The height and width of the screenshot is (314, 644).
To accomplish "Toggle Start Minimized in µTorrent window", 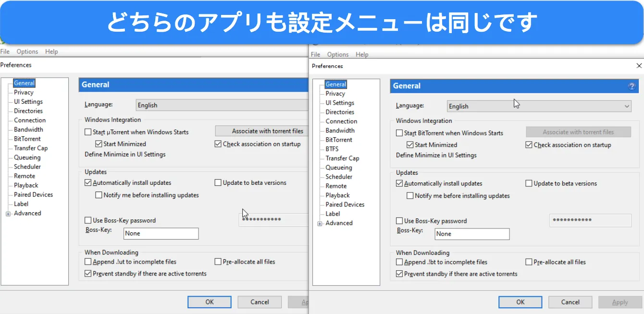I will (99, 144).
